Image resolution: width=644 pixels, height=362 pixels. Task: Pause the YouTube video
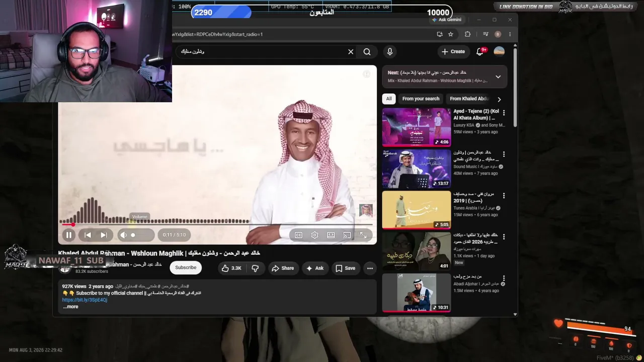click(x=69, y=235)
